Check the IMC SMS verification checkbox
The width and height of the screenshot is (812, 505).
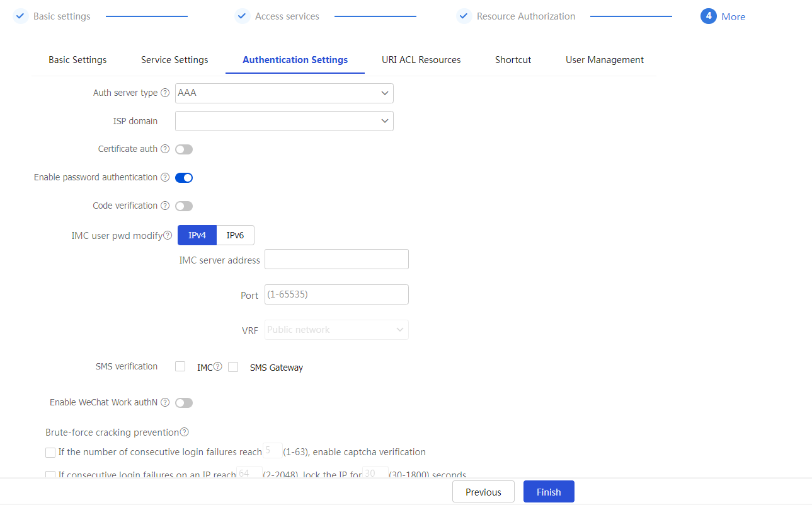(x=180, y=366)
